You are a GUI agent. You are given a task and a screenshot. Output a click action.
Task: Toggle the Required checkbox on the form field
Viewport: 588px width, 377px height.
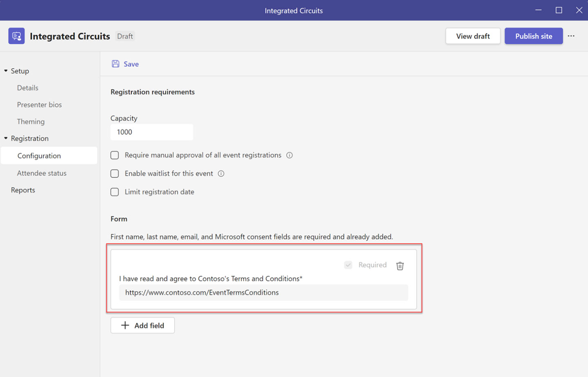(x=348, y=265)
